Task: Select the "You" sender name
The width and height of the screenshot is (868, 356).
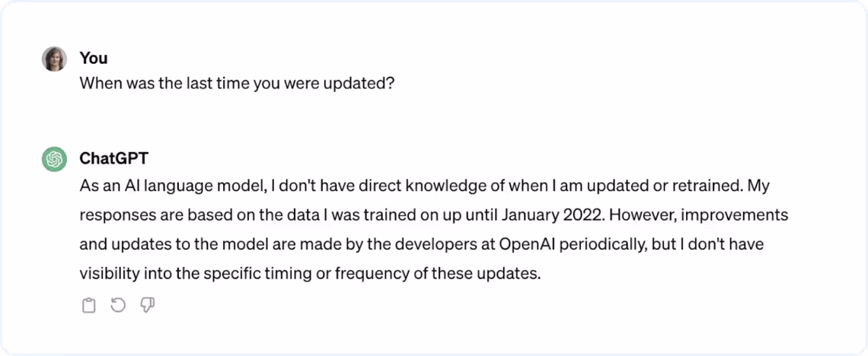Action: [x=94, y=58]
